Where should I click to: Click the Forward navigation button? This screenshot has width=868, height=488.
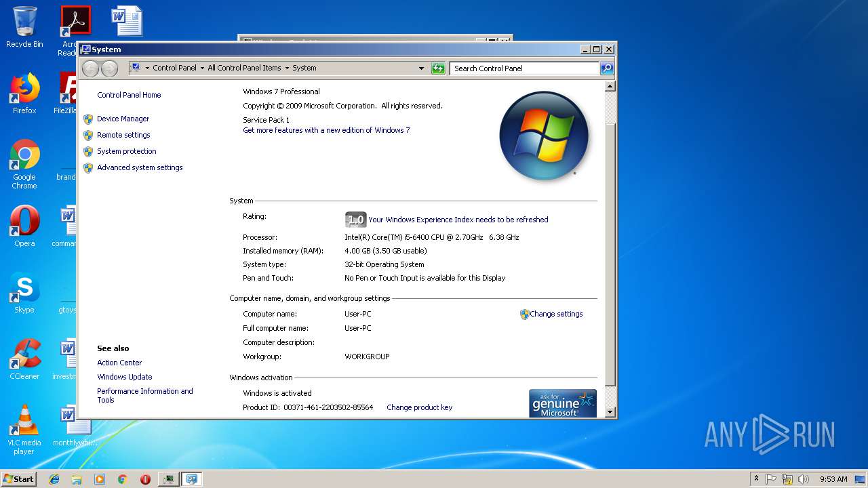[109, 68]
